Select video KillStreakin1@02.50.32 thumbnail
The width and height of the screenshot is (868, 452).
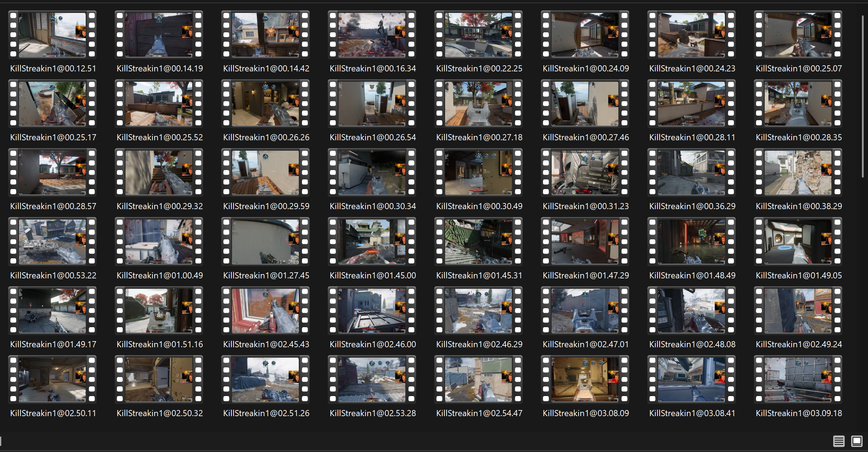(x=159, y=380)
